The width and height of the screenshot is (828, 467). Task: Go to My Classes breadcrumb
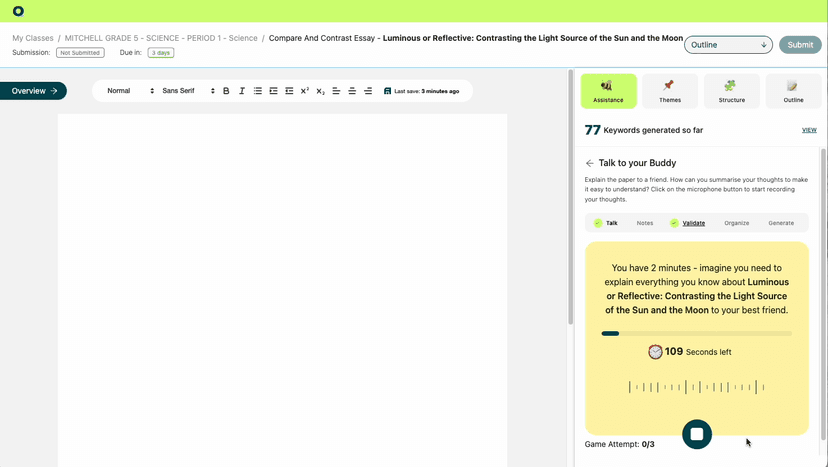coord(33,38)
